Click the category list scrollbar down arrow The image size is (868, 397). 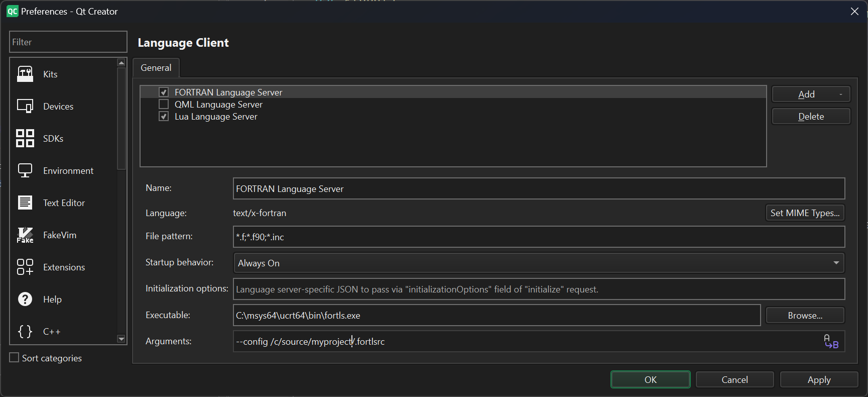click(x=121, y=339)
